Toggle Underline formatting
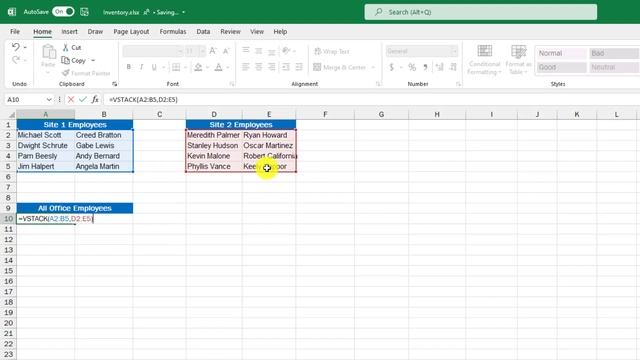This screenshot has width=640, height=360. click(x=154, y=67)
